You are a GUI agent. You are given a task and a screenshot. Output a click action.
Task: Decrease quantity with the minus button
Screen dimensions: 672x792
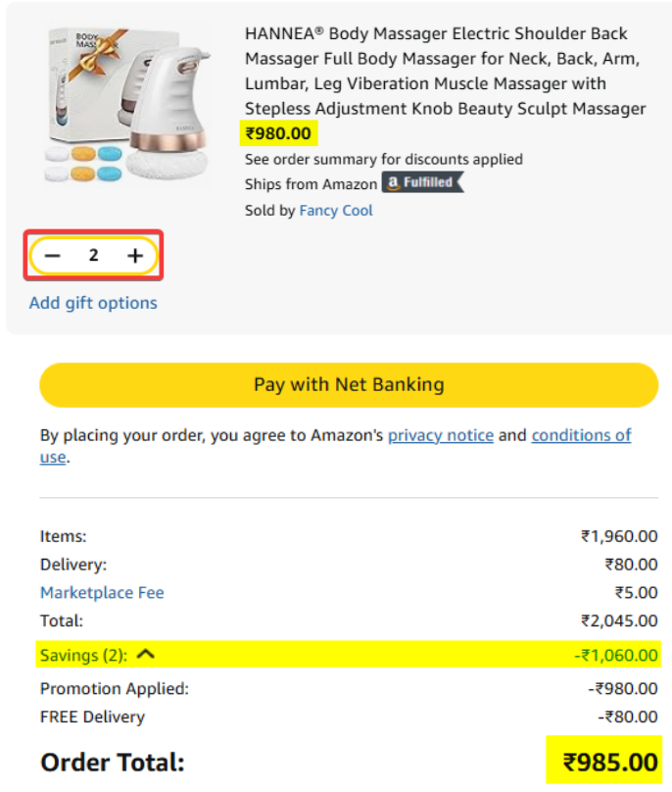pyautogui.click(x=53, y=256)
